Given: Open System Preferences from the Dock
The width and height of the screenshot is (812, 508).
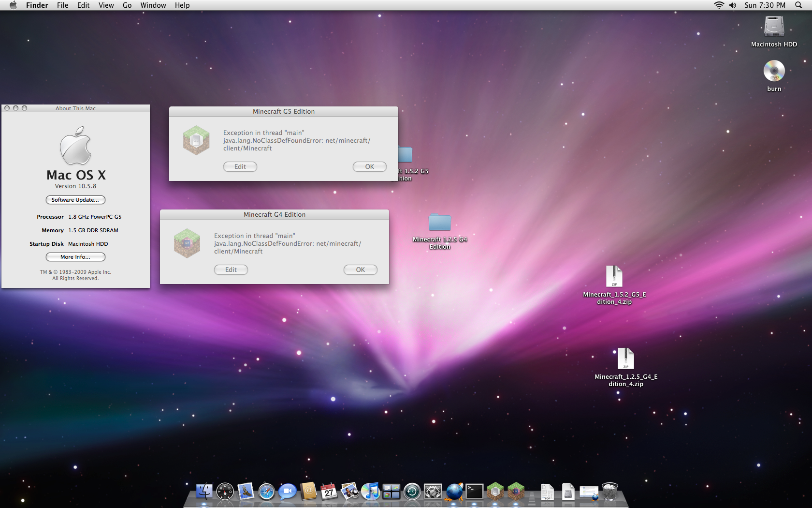Looking at the screenshot, I should pyautogui.click(x=433, y=491).
